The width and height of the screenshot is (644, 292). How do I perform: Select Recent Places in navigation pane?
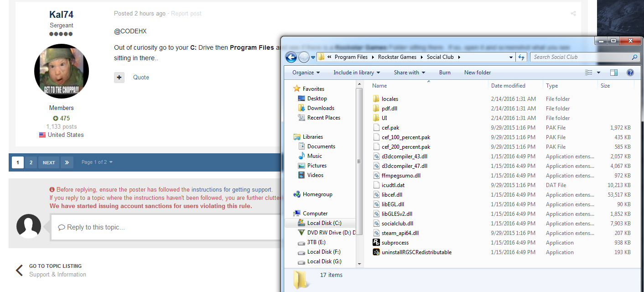tap(323, 118)
